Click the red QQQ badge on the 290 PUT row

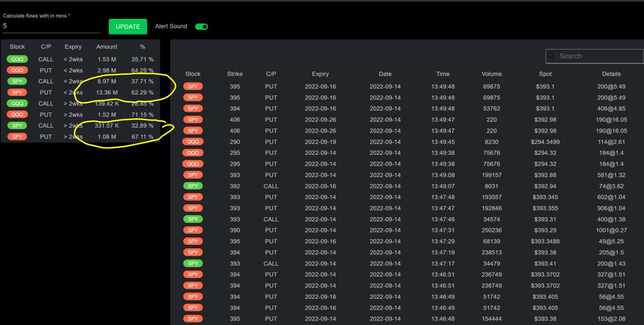pyautogui.click(x=193, y=142)
